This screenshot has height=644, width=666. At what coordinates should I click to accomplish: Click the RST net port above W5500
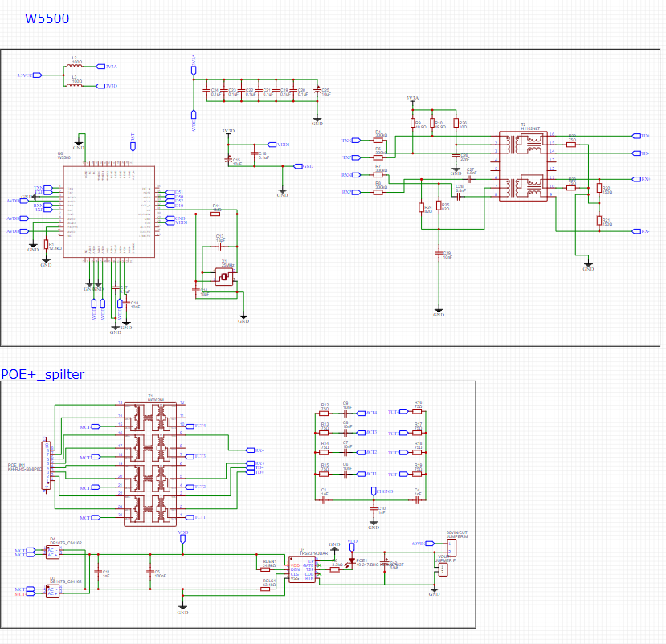133,146
